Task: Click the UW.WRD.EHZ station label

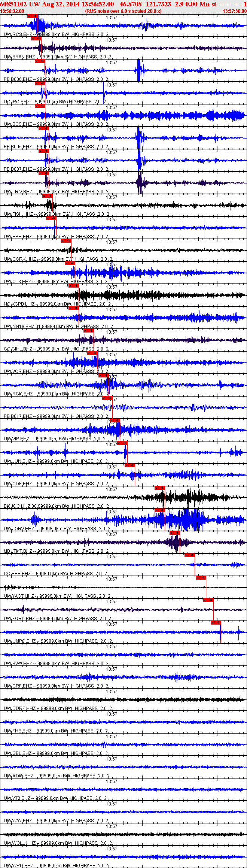Action: tap(18, 866)
